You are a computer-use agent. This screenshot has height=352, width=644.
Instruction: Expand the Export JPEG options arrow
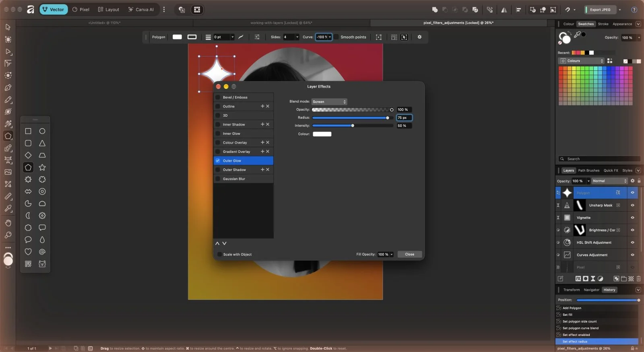[x=620, y=10]
